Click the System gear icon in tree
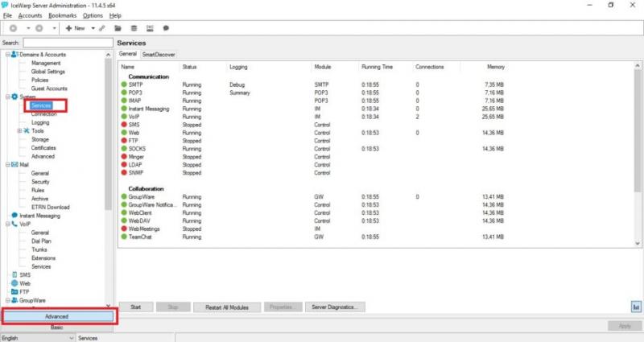644x342 pixels. [x=14, y=97]
